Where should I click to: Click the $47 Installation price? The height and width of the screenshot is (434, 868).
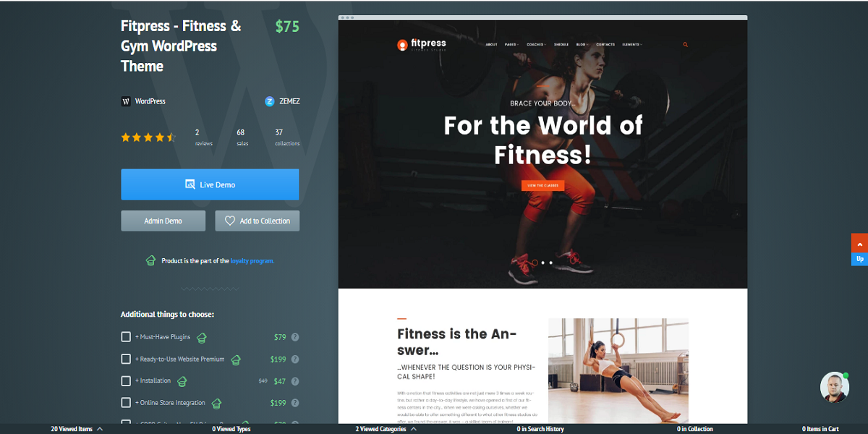click(280, 381)
